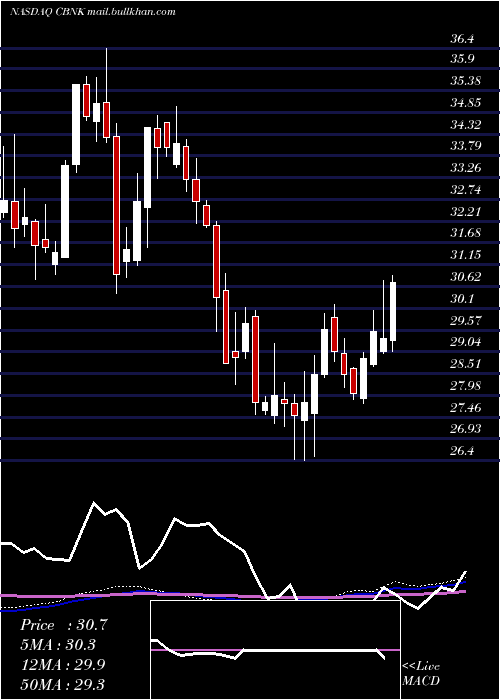500x700 pixels.
Task: Click the last white candlestick near 30.62
Action: tap(393, 312)
